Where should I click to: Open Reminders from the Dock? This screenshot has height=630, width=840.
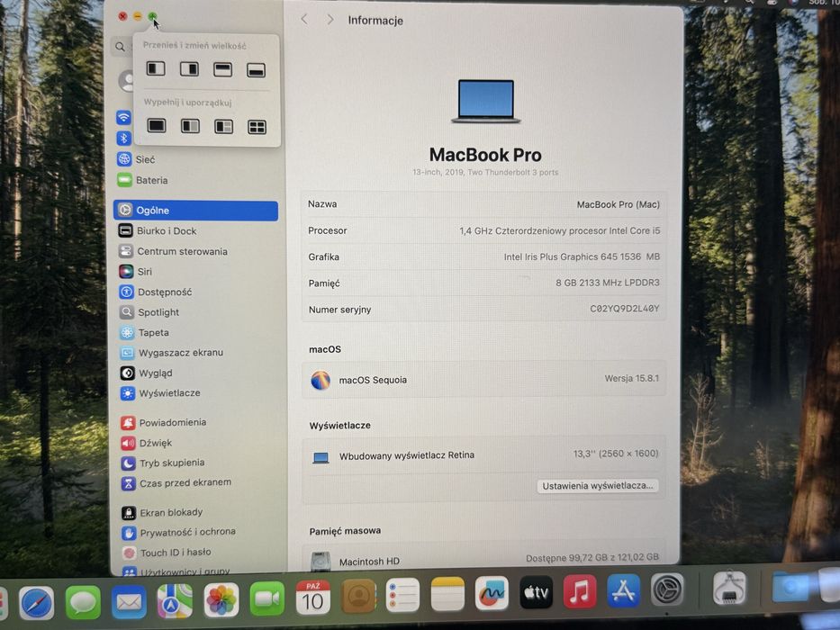point(402,595)
